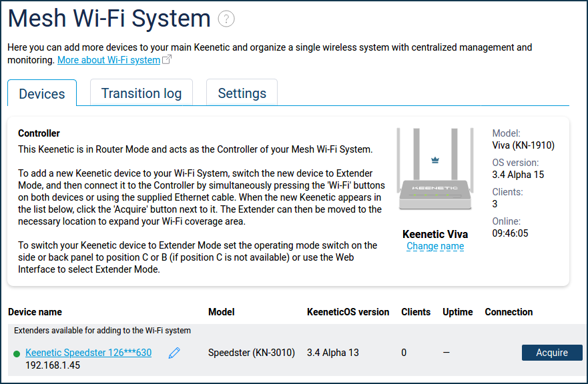Click the Change name link
The width and height of the screenshot is (588, 384).
coord(435,246)
